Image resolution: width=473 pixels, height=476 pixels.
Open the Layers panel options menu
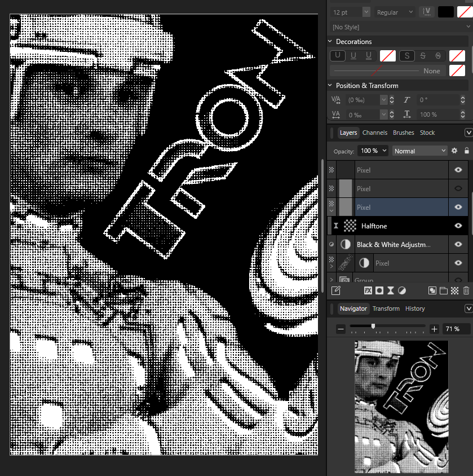point(468,133)
